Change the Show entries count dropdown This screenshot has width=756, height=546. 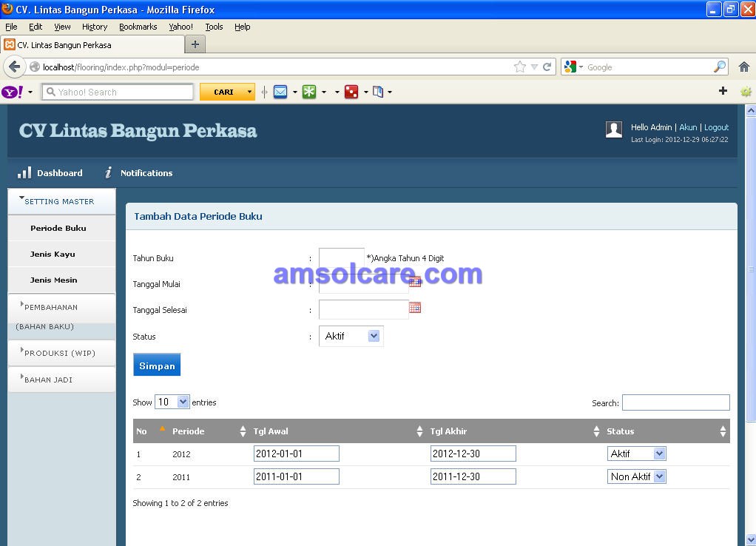(172, 402)
